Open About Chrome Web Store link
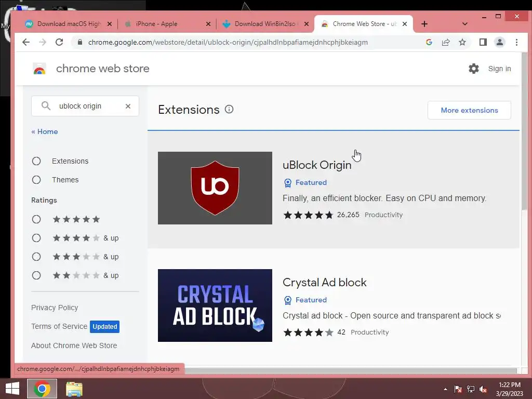The image size is (532, 399). pos(74,345)
